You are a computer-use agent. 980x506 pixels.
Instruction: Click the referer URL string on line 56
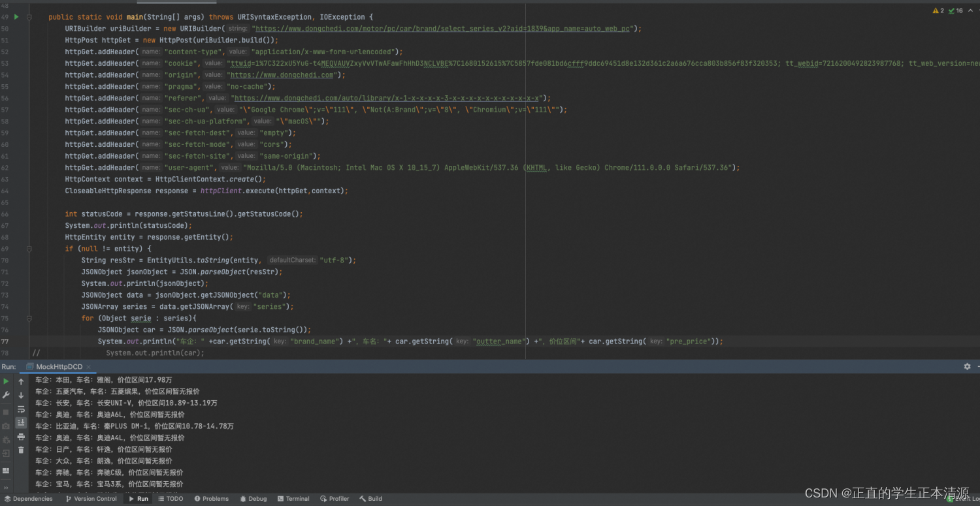(x=389, y=98)
